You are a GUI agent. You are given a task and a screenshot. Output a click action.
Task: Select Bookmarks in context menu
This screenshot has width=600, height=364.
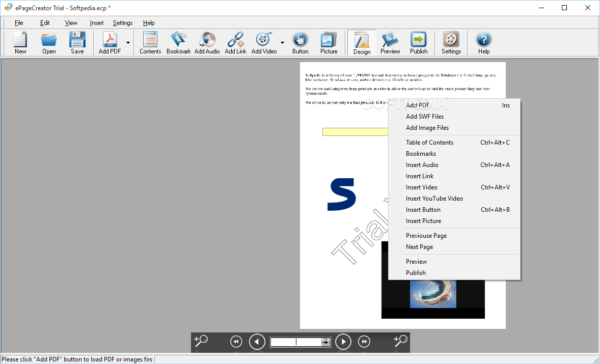(454, 154)
